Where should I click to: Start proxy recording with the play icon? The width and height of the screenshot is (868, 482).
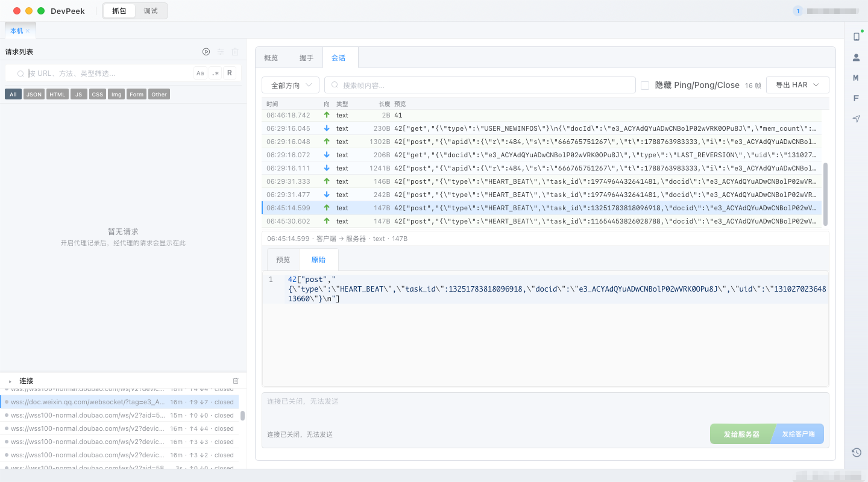206,52
